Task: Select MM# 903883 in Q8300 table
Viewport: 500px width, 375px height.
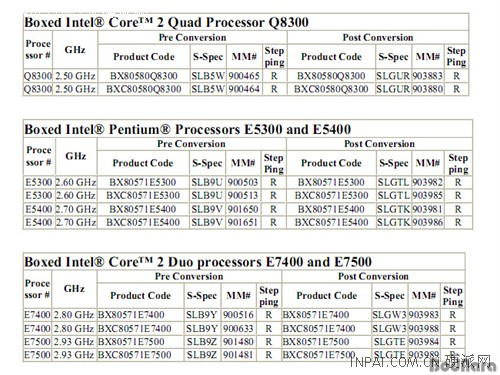Action: click(x=428, y=76)
